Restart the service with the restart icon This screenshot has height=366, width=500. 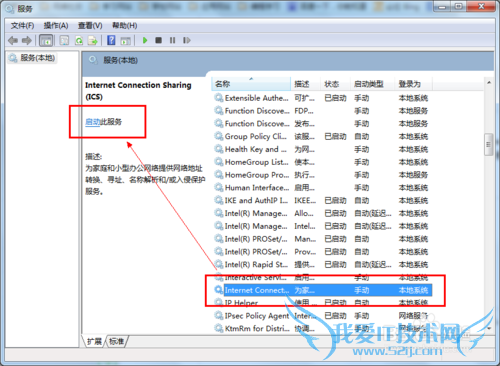click(x=187, y=40)
